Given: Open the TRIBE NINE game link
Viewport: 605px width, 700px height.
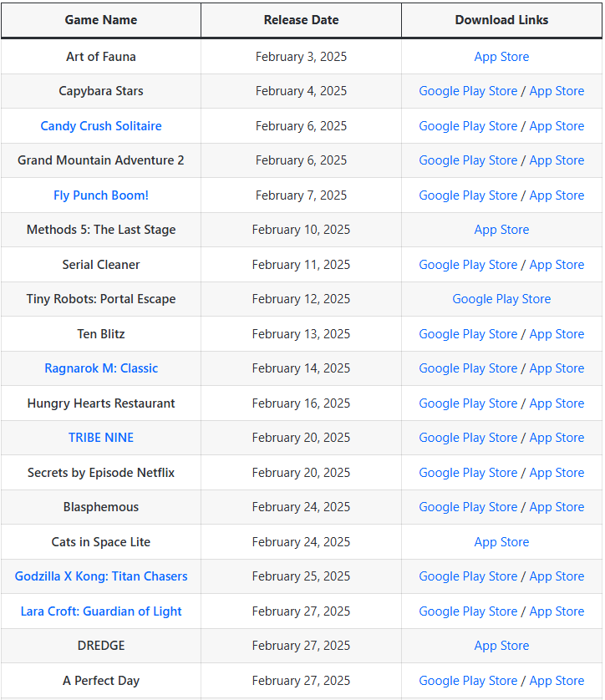Looking at the screenshot, I should click(101, 438).
